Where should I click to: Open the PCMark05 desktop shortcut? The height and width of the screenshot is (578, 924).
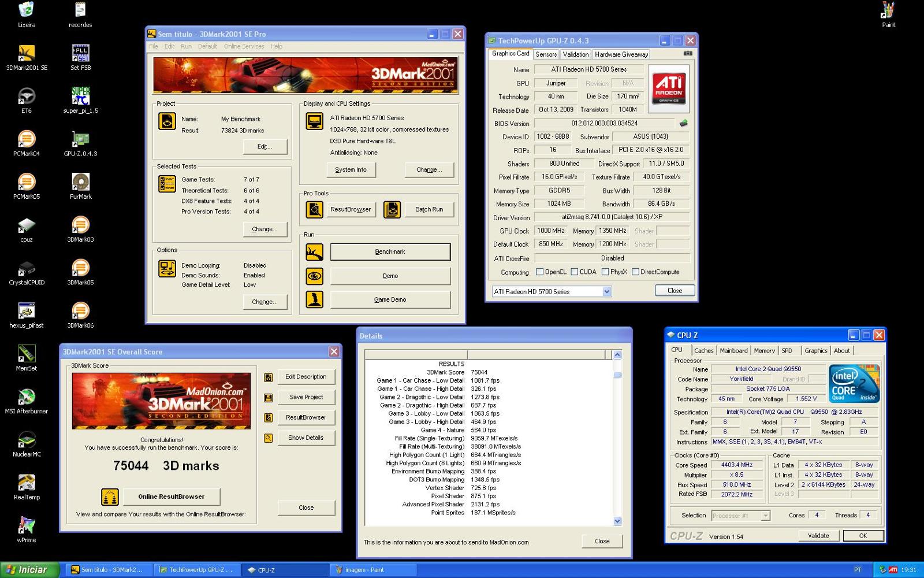(27, 187)
